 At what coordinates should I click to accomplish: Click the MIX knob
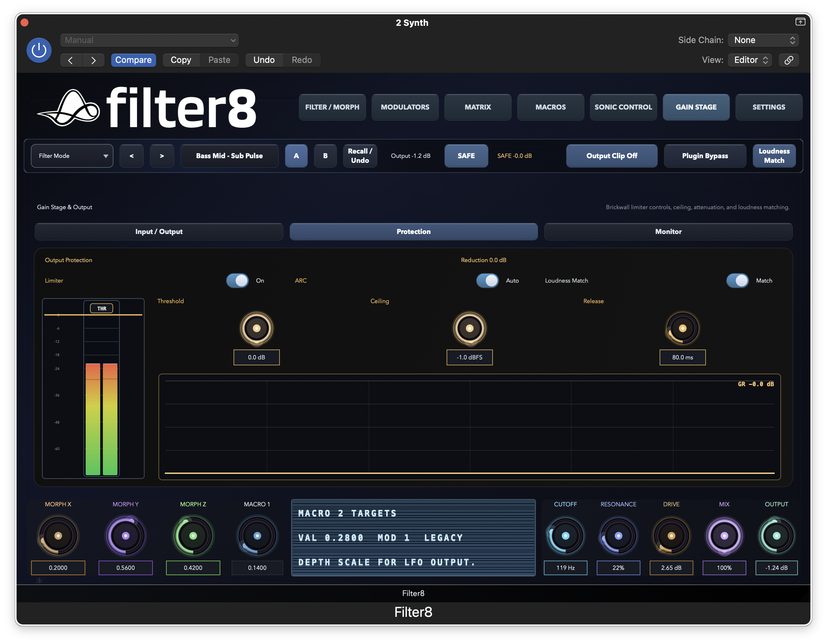(724, 536)
